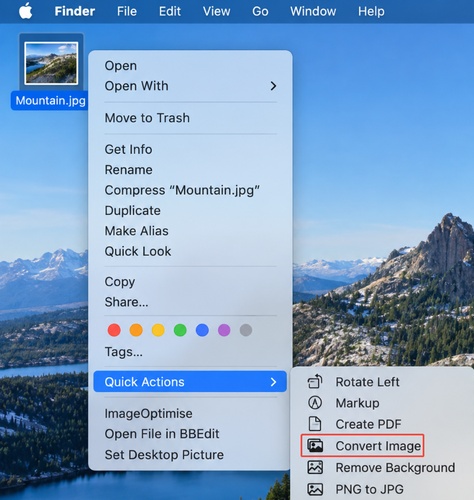
Task: Apply the gray tag color
Action: tap(246, 330)
